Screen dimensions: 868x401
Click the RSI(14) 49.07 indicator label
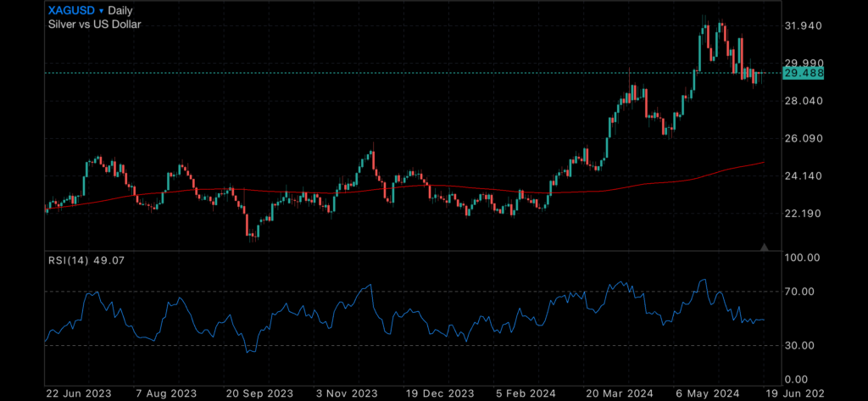click(x=85, y=259)
